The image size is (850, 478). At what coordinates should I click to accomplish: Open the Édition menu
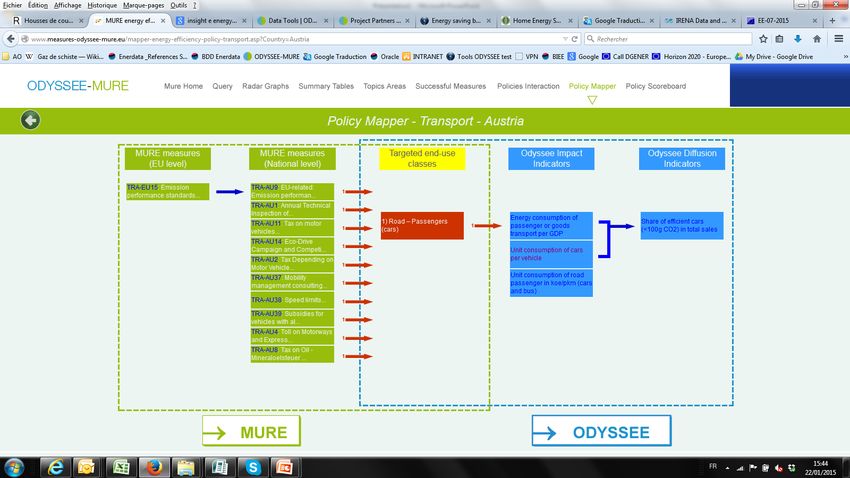[x=37, y=5]
